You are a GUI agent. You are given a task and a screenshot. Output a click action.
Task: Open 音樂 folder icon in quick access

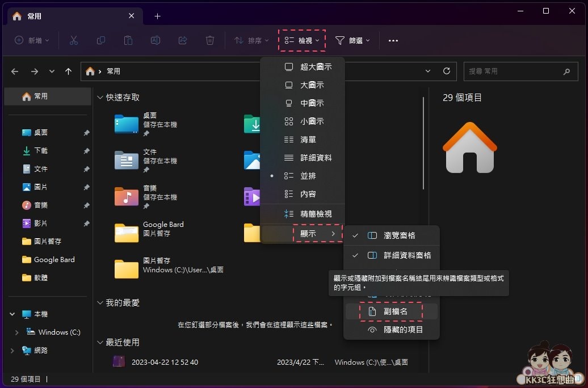[x=127, y=197]
